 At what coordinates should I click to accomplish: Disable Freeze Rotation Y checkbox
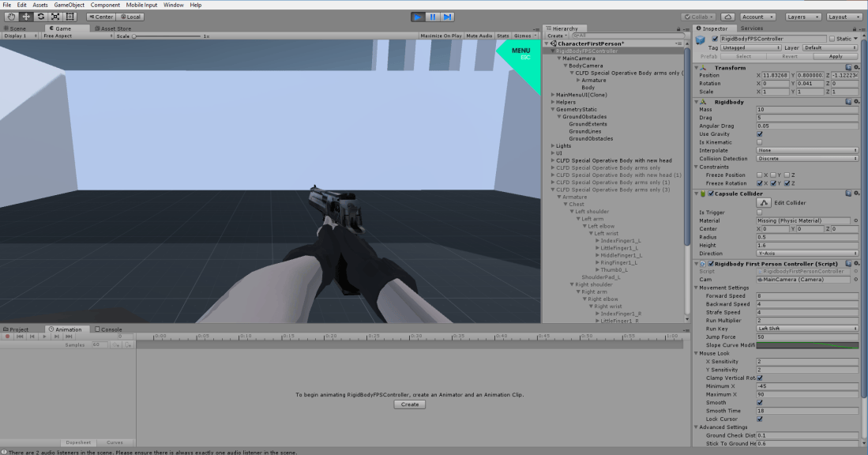coord(773,183)
